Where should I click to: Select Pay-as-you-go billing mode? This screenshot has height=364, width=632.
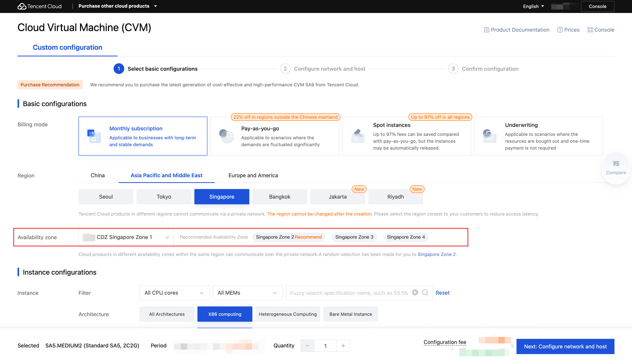pos(274,136)
